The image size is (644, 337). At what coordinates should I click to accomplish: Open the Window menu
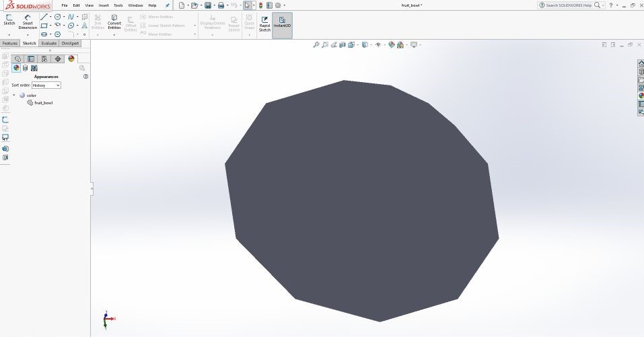(135, 5)
